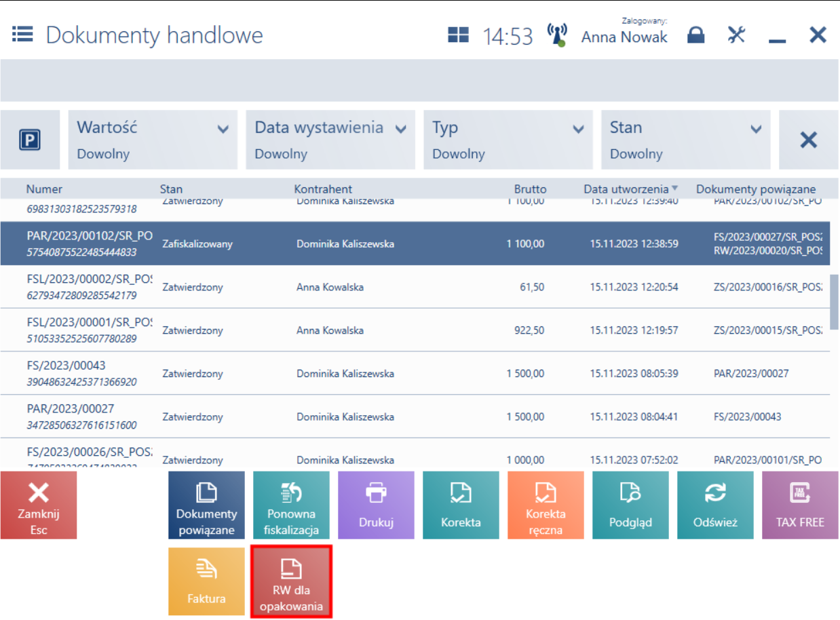Clear all filters with the X button
Screen dimensions: 840x620
tap(809, 140)
